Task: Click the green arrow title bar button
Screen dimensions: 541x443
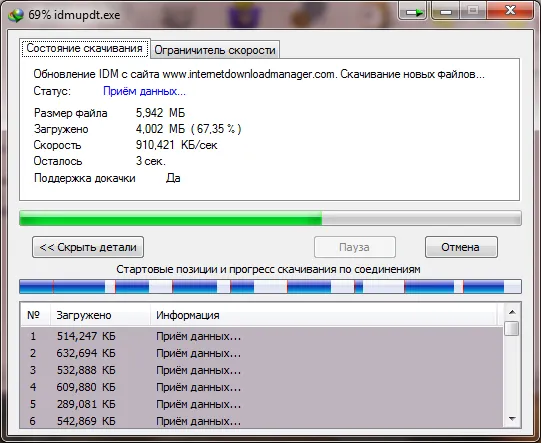Action: pyautogui.click(x=413, y=11)
